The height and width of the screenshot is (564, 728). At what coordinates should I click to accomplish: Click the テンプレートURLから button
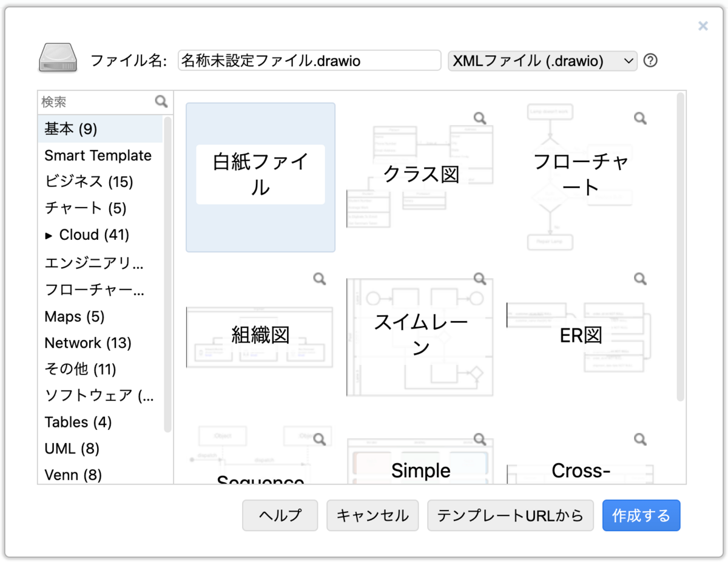(x=510, y=515)
